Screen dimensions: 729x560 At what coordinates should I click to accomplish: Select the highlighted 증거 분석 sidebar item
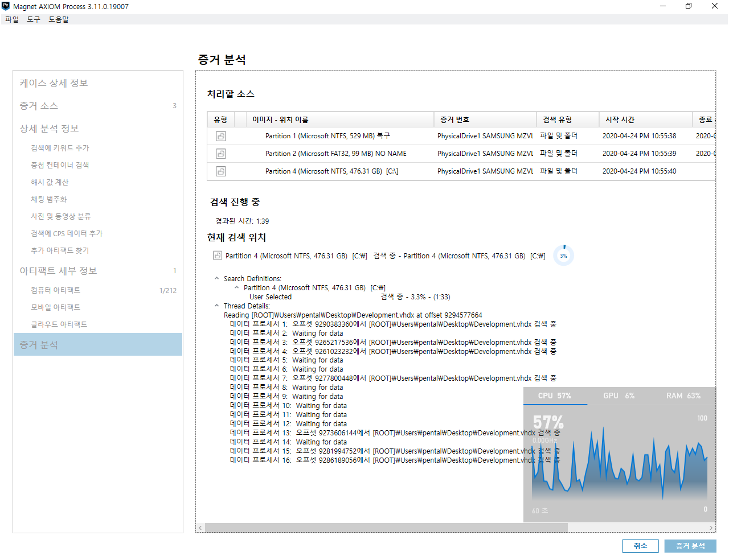pyautogui.click(x=97, y=345)
